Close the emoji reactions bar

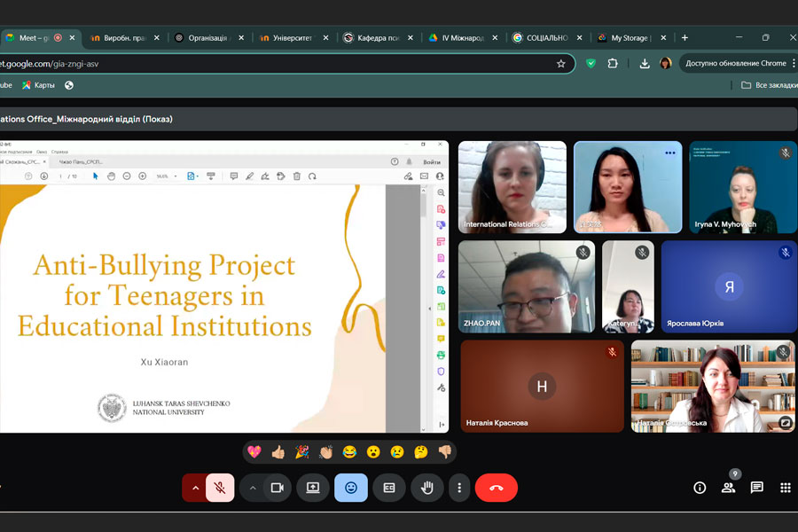click(x=351, y=488)
